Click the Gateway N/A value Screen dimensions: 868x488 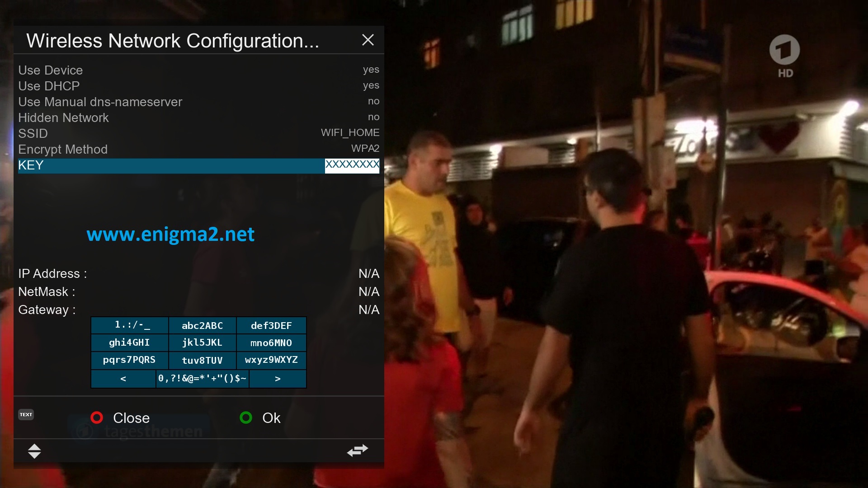point(369,310)
